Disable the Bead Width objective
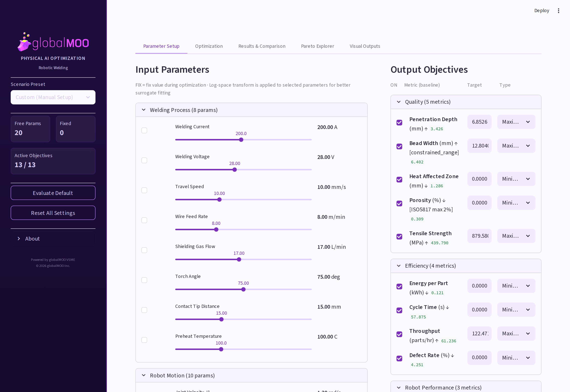Image resolution: width=570 pixels, height=392 pixels. 399,146
